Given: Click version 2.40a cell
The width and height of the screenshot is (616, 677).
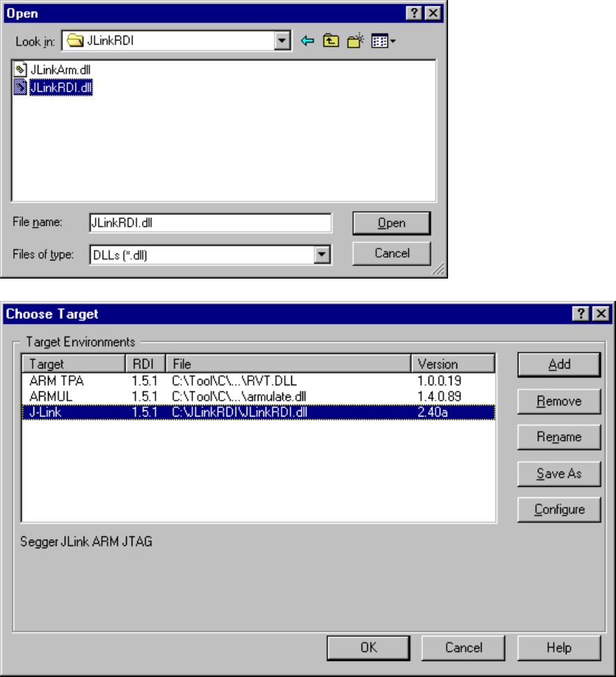Looking at the screenshot, I should coord(432,412).
